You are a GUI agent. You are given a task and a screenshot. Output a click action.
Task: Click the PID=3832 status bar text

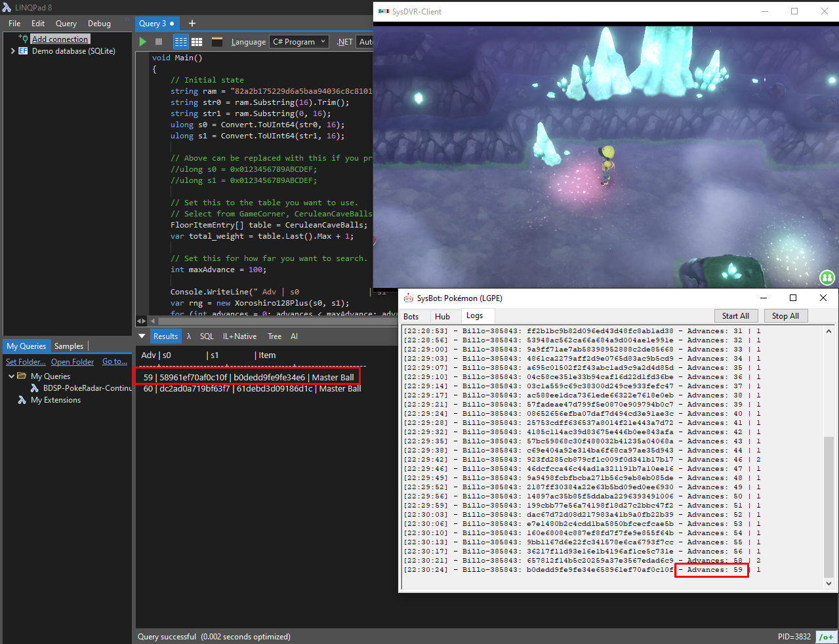[794, 637]
